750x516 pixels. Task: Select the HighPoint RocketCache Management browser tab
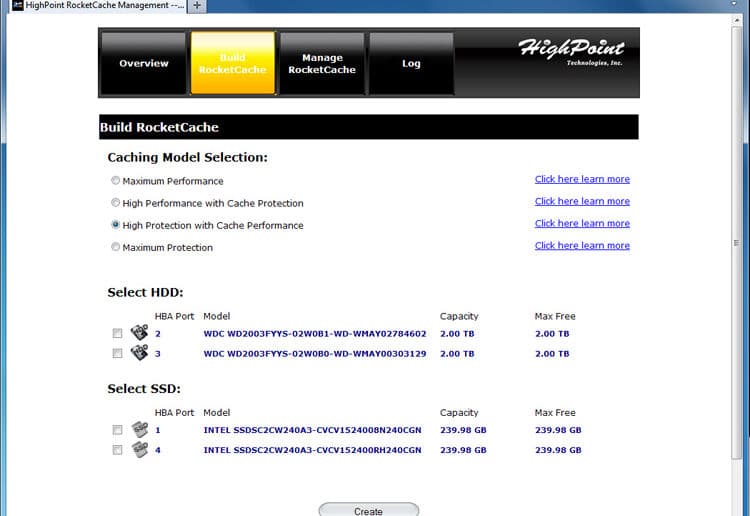pyautogui.click(x=98, y=6)
